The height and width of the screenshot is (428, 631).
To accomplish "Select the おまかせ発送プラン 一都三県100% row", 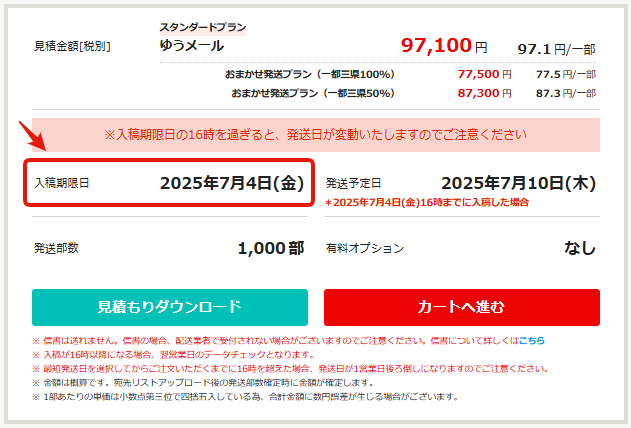I will pyautogui.click(x=410, y=74).
